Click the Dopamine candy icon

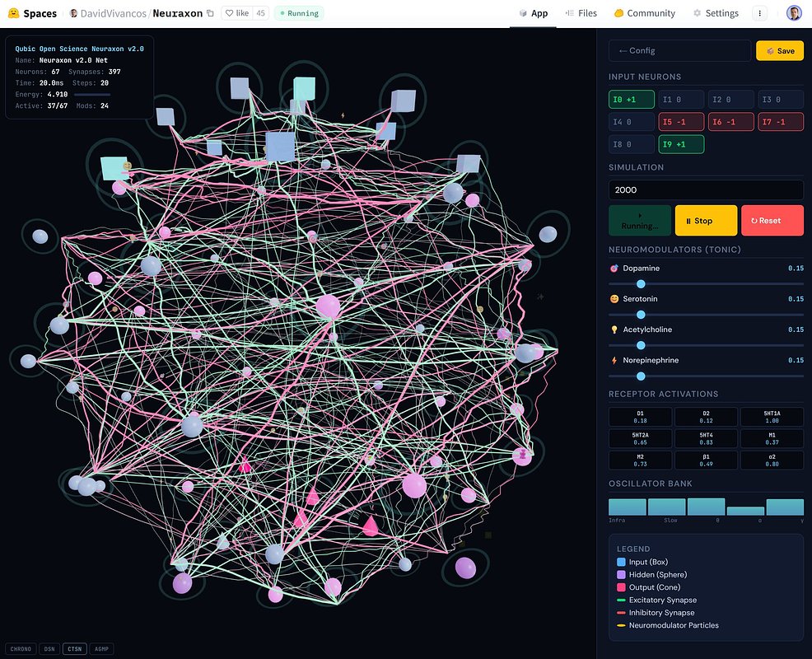pos(613,268)
